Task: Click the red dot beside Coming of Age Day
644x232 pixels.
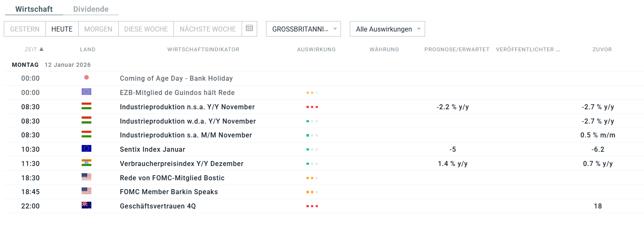Action: click(x=86, y=77)
